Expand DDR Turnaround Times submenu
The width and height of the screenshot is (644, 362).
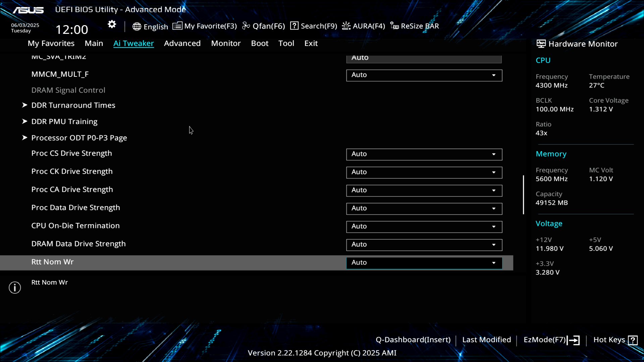(x=73, y=105)
